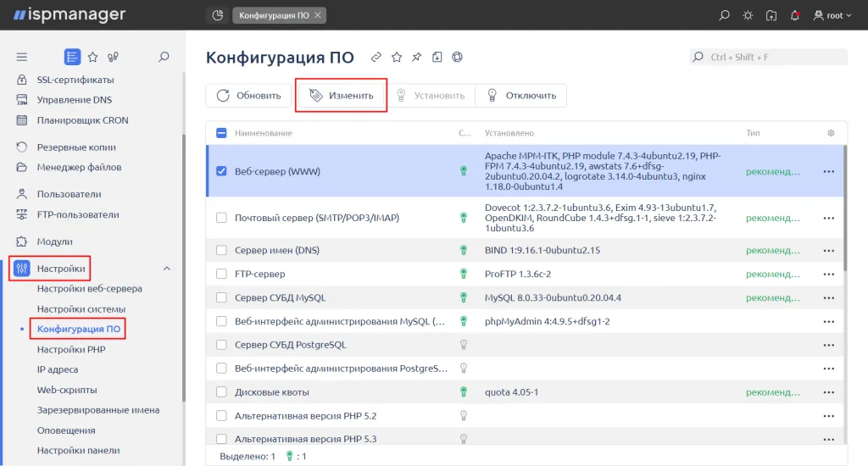Image resolution: width=868 pixels, height=466 pixels.
Task: Click status bulb of FTP-сервер row
Action: pos(464,274)
